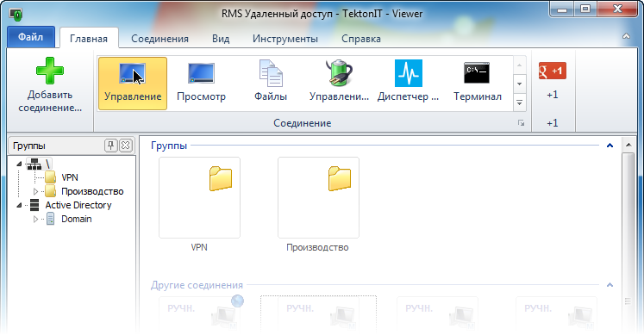Select Производство folder in the tree
Viewport: 644px width, 335px height.
click(x=92, y=191)
